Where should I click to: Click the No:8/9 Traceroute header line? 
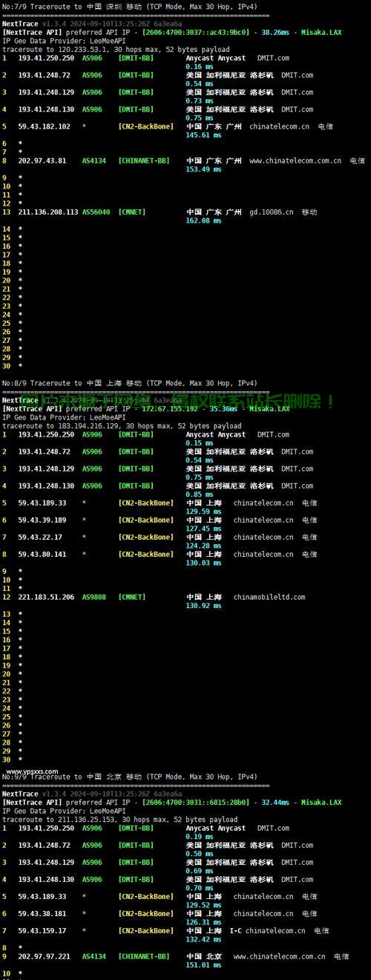(130, 383)
